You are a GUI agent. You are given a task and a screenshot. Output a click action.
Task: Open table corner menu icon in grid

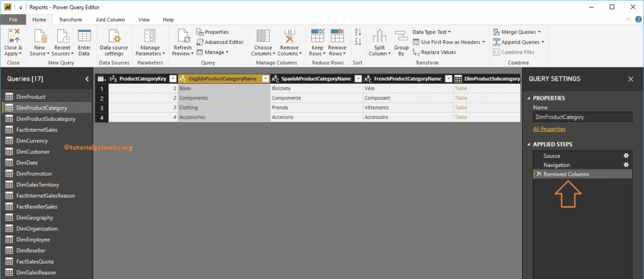pos(101,79)
